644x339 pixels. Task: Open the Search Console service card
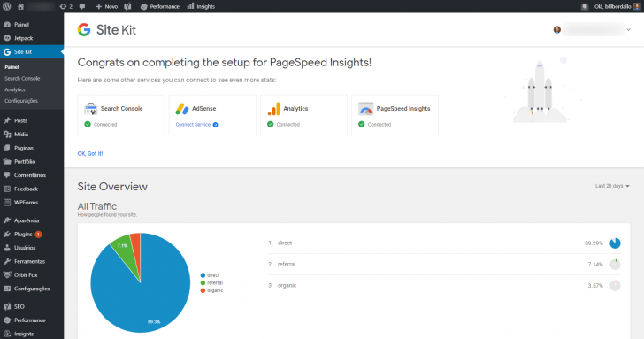[121, 115]
